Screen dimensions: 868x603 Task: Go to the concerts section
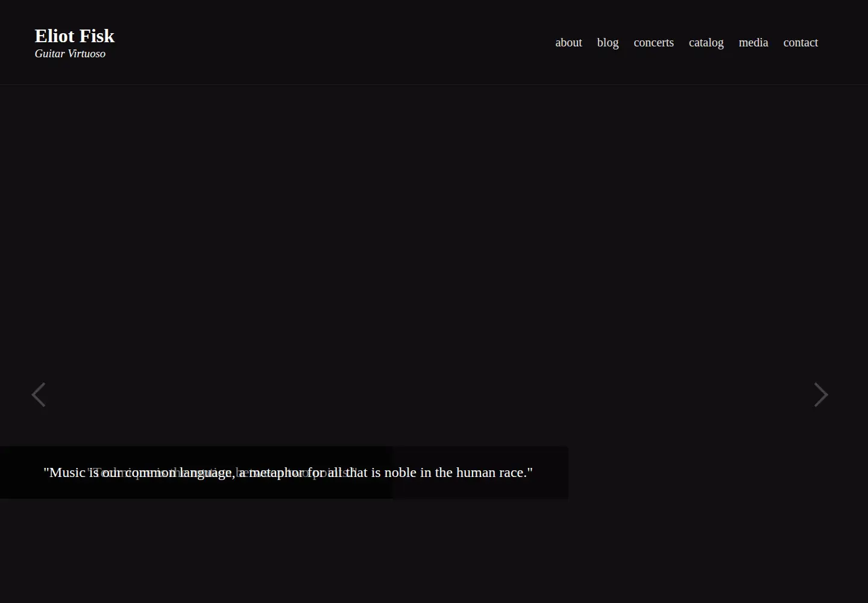coord(653,42)
